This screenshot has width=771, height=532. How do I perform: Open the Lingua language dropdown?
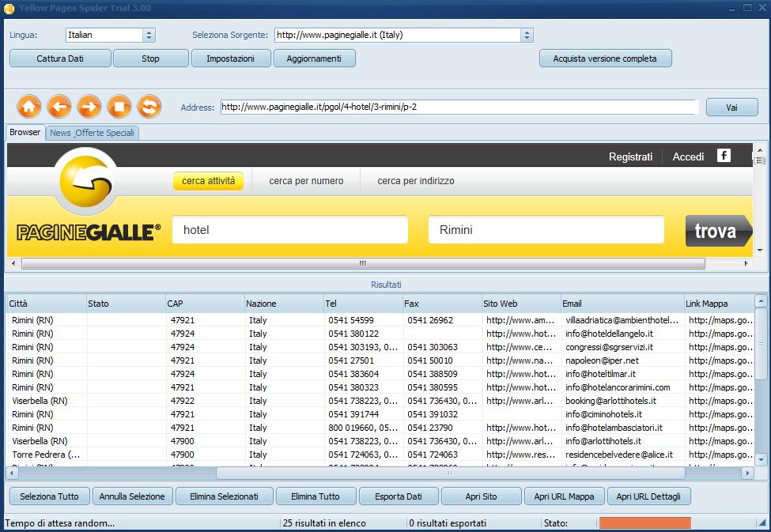click(149, 35)
